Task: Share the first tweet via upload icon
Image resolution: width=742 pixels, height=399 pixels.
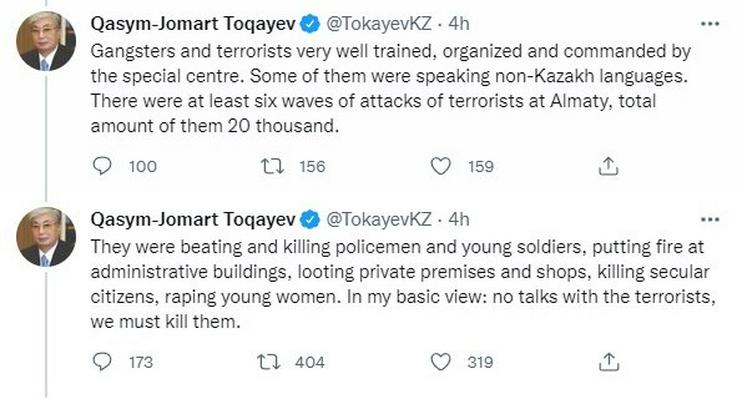Action: point(609,166)
